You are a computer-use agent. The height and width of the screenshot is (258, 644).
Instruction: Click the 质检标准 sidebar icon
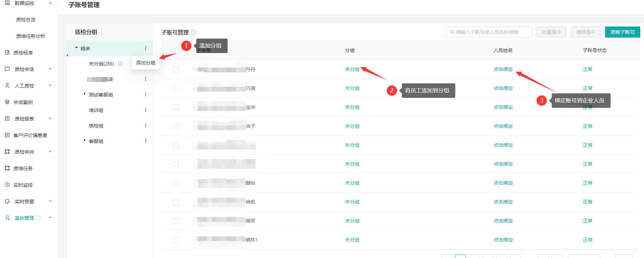pos(7,53)
